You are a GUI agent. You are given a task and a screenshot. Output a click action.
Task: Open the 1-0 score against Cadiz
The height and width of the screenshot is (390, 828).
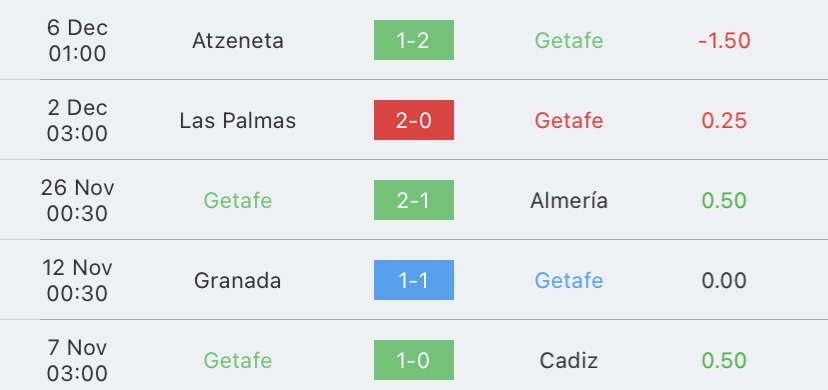[413, 360]
